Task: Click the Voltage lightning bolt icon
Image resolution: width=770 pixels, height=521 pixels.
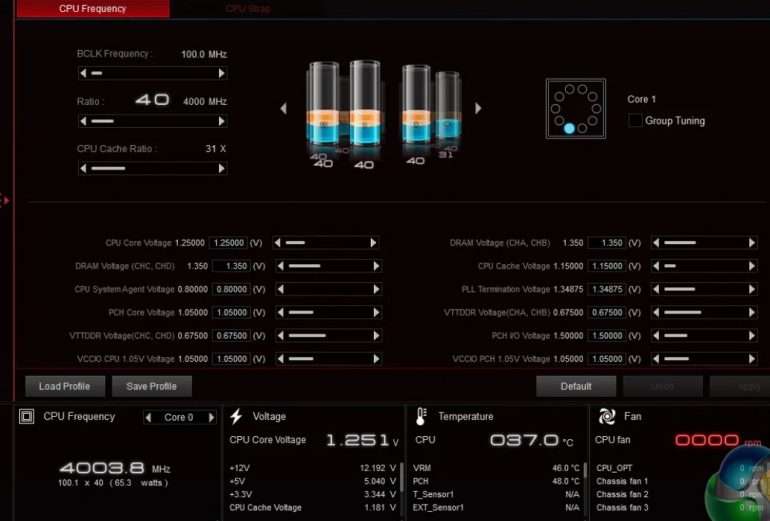Action: point(237,417)
